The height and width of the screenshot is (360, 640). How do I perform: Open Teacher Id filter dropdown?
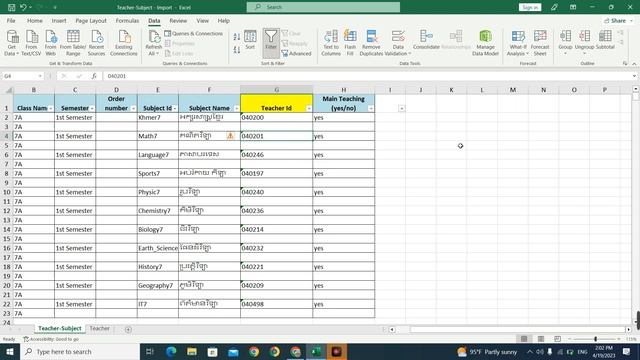tap(309, 108)
